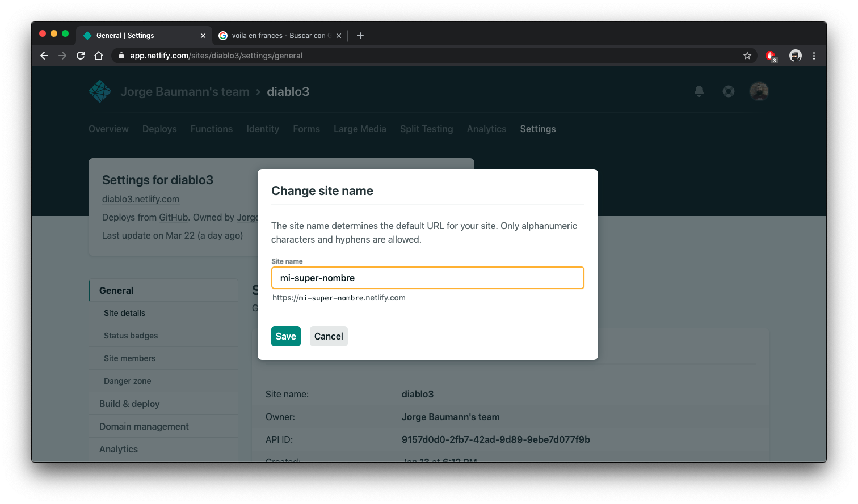Click the diablo3 breadcrumb
The height and width of the screenshot is (504, 858).
pyautogui.click(x=288, y=92)
